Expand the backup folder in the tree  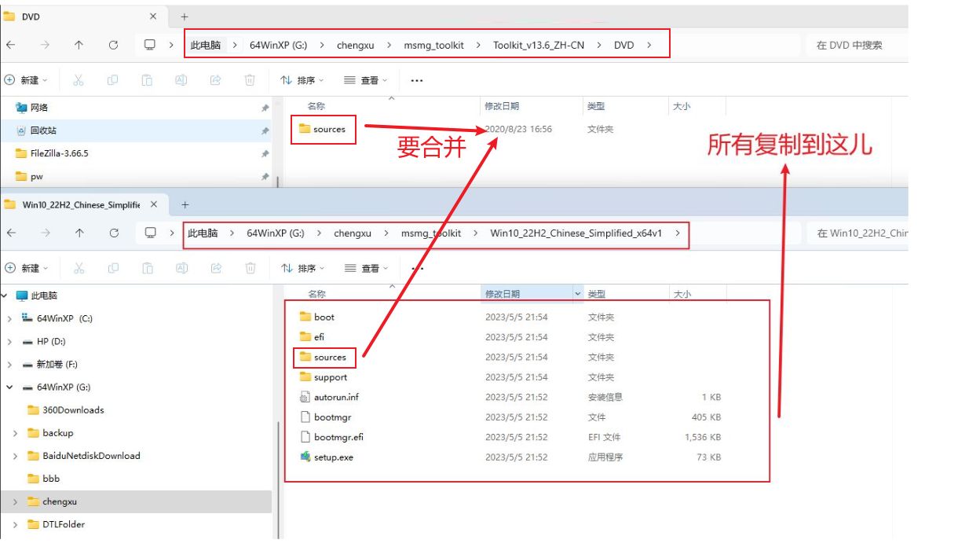click(x=16, y=433)
